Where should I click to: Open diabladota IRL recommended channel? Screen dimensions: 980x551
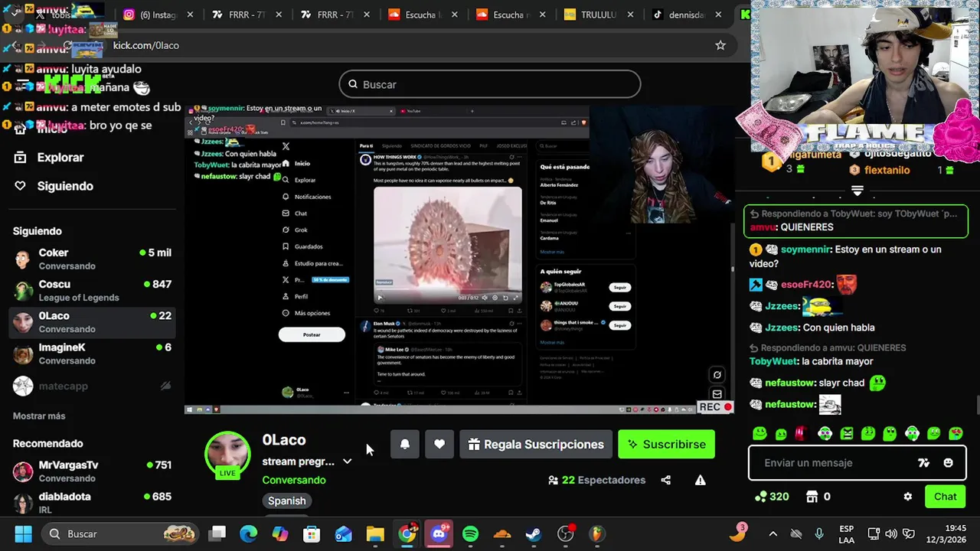pyautogui.click(x=92, y=502)
